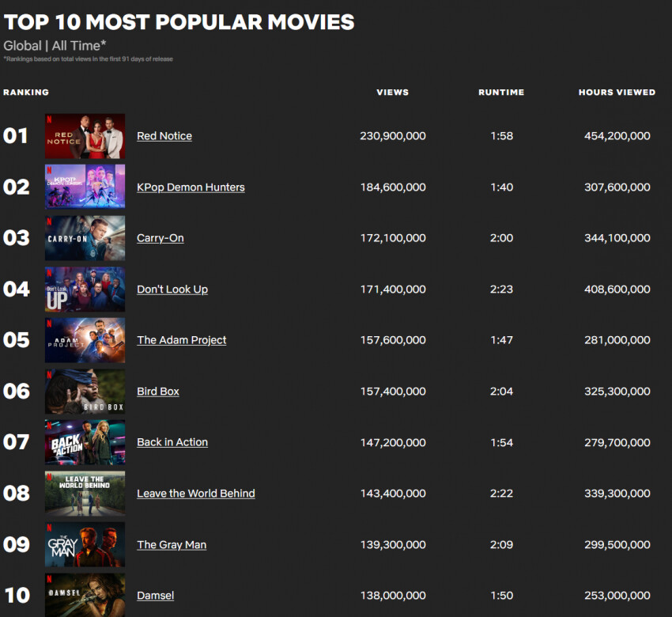Click the rankings footnote about 91 days

(89, 59)
